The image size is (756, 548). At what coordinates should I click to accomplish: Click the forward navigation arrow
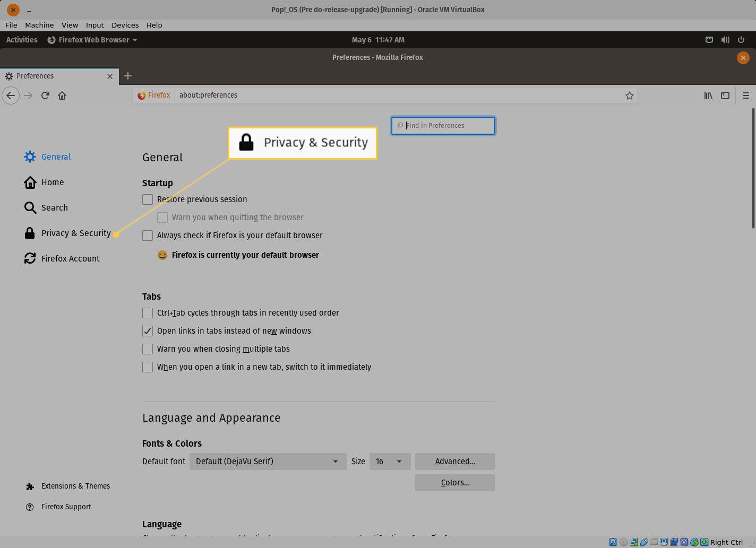tap(28, 95)
